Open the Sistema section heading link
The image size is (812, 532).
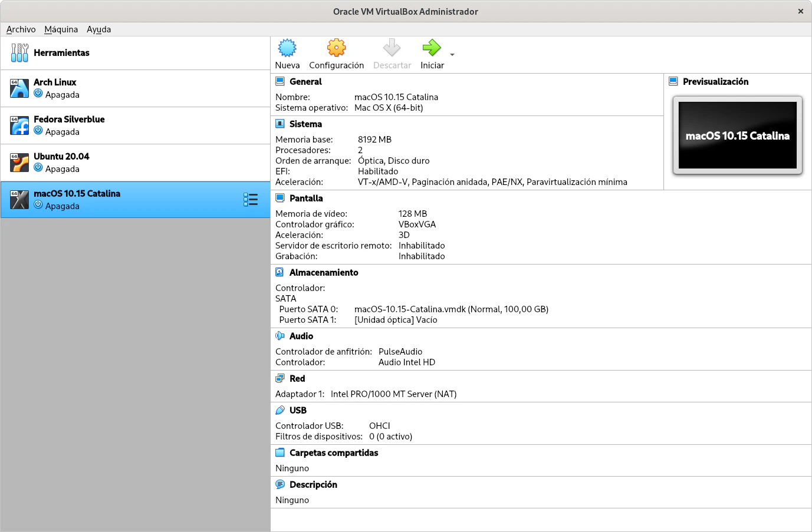point(305,124)
